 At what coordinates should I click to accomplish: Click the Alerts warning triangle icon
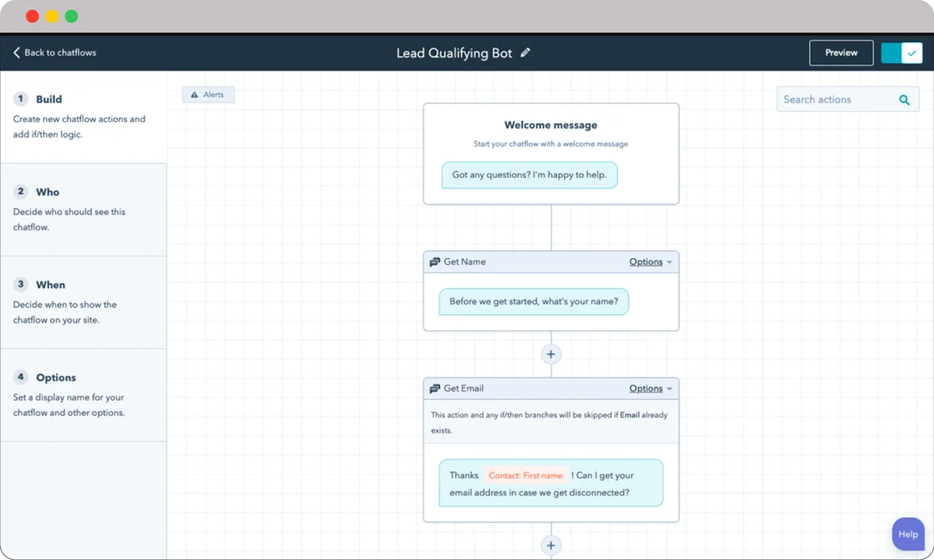pyautogui.click(x=195, y=95)
